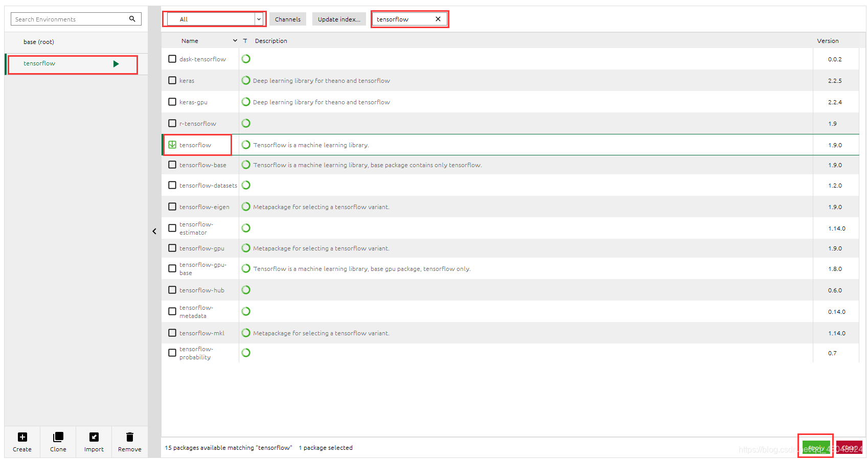Click the green Apply button

click(x=816, y=448)
